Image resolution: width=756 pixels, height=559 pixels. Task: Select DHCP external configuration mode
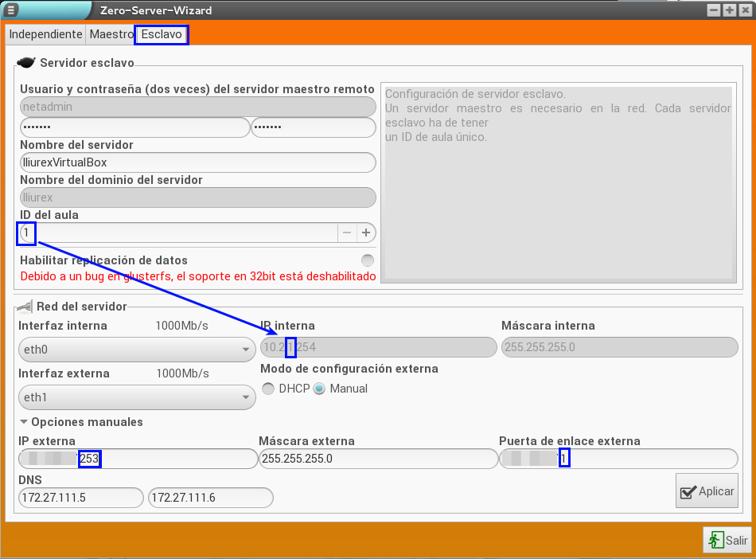pos(268,389)
